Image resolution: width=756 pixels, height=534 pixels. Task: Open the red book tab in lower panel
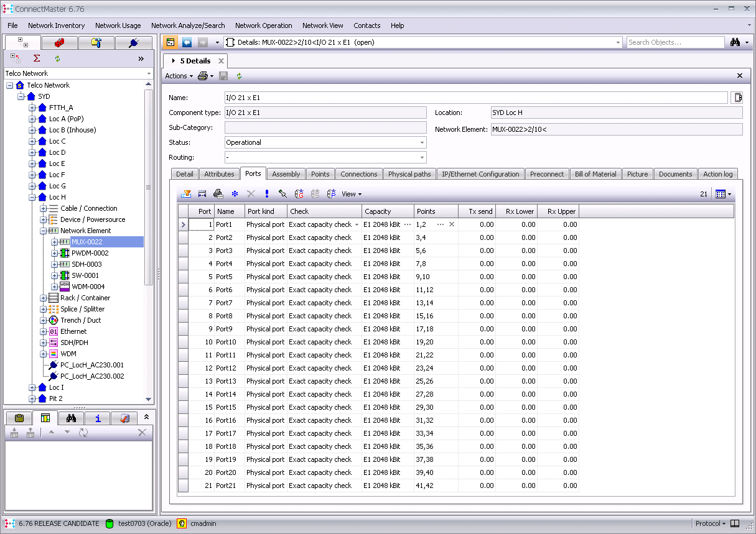[x=124, y=418]
